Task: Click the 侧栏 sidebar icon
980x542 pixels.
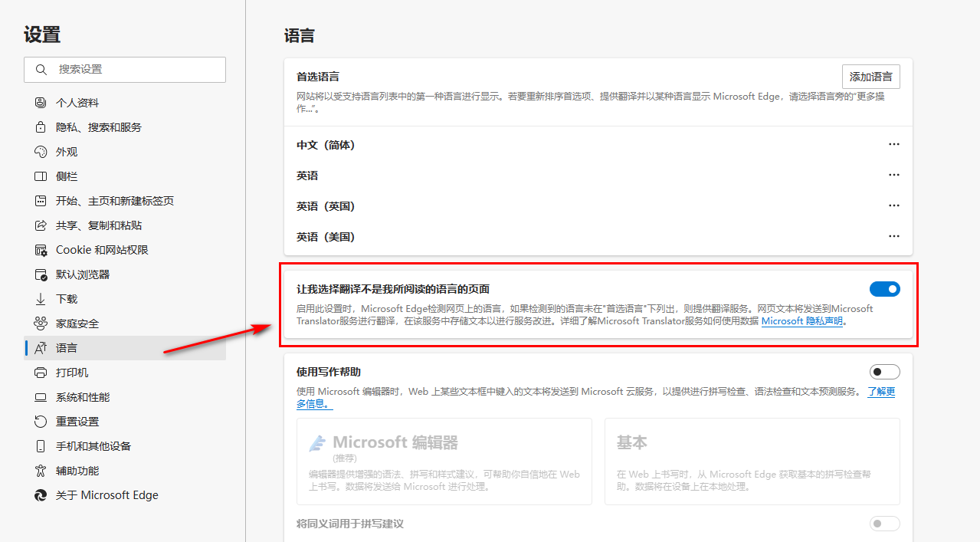Action: click(41, 176)
